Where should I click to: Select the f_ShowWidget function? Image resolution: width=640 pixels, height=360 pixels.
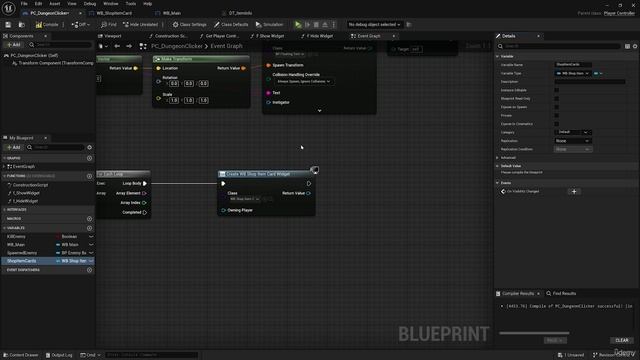26,193
